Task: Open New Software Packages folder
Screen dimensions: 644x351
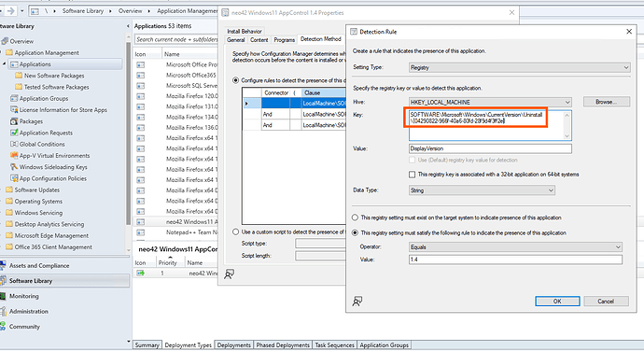Action: click(54, 76)
